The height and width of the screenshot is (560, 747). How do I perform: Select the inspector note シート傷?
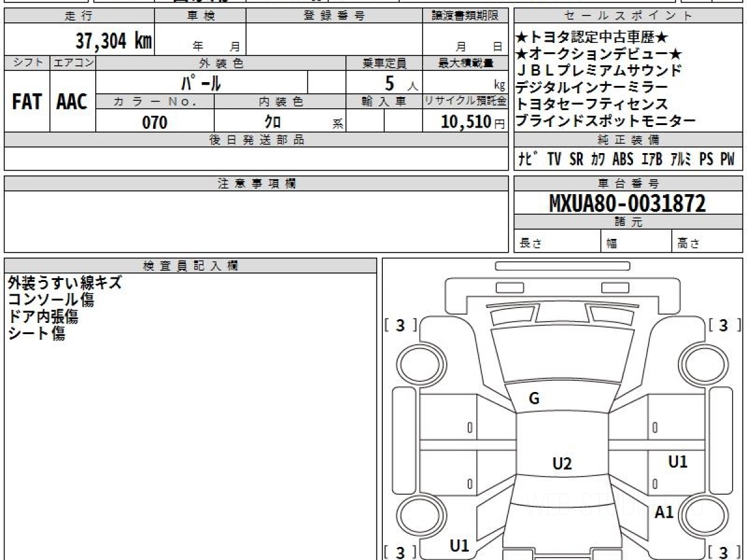[36, 333]
